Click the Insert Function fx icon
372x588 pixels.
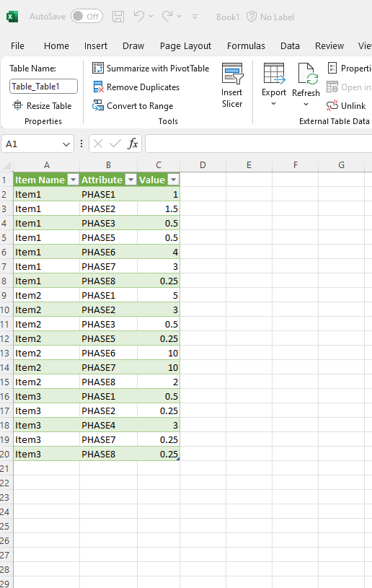tap(133, 144)
